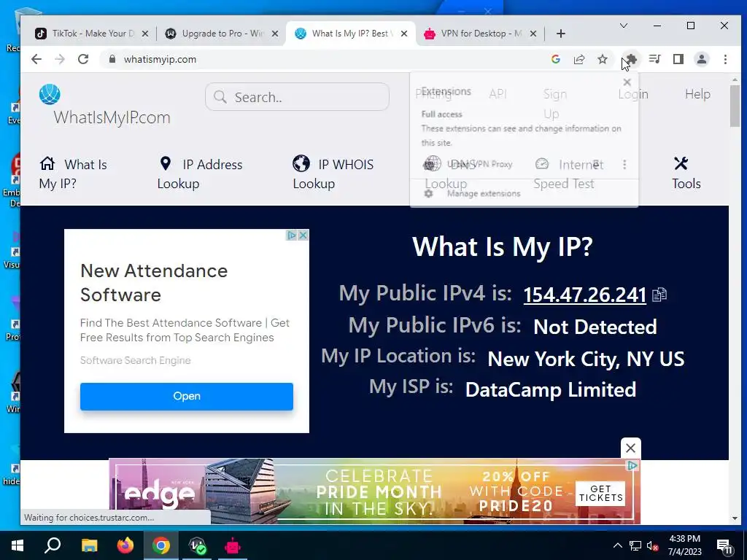Copy IPv4 address with the copy icon

659,295
